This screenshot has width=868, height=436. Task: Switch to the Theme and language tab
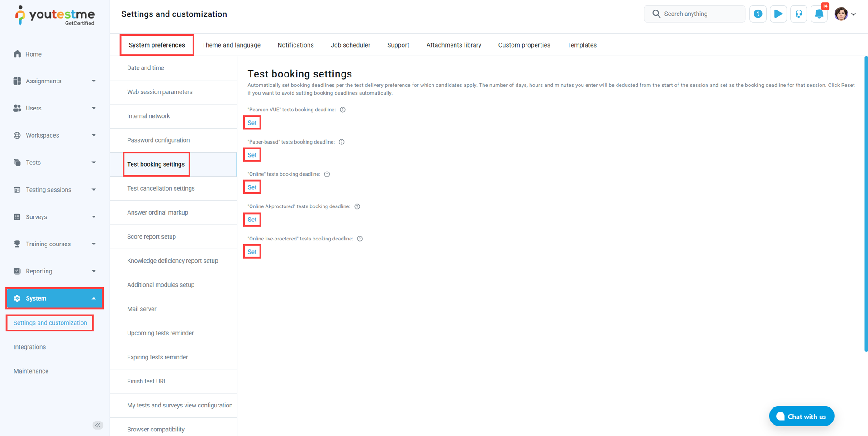pyautogui.click(x=231, y=45)
